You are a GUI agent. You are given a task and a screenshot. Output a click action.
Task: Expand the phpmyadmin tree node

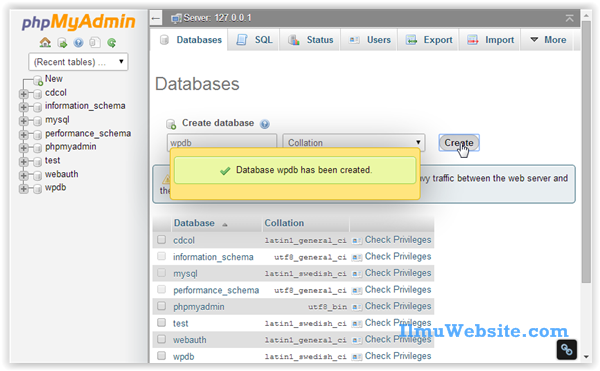(23, 148)
